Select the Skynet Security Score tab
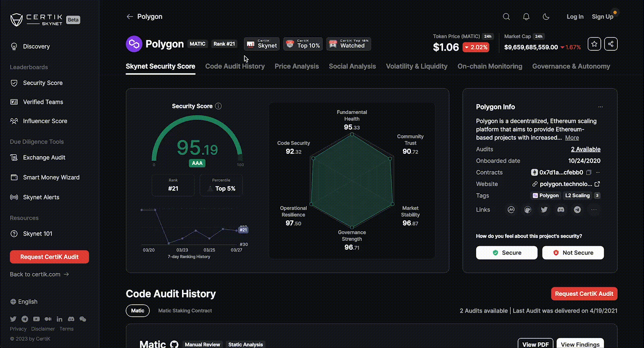The width and height of the screenshot is (644, 348). tap(161, 66)
